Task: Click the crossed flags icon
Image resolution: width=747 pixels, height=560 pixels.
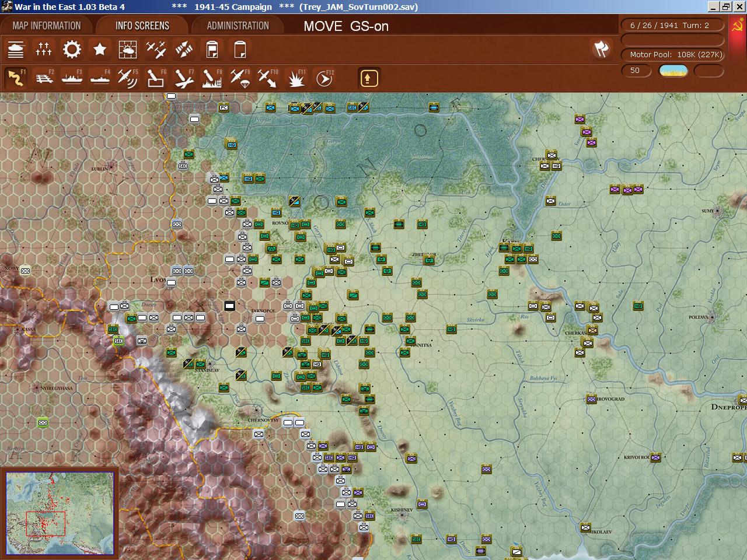Action: pos(601,50)
